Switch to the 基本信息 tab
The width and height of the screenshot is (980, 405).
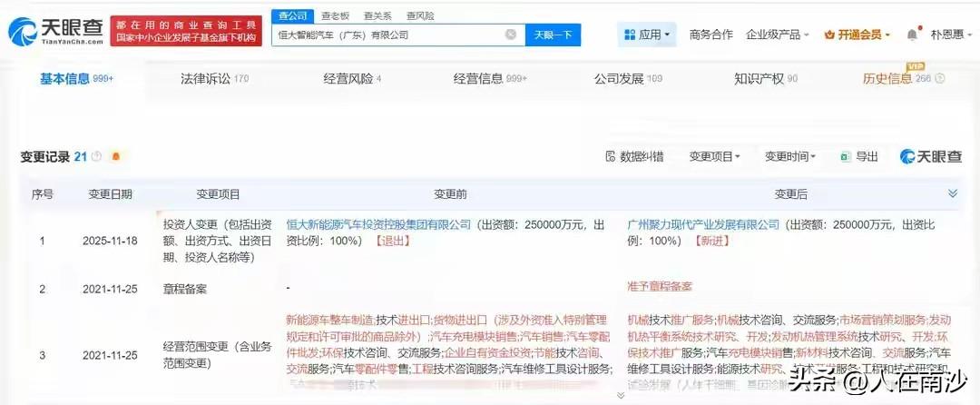click(76, 79)
